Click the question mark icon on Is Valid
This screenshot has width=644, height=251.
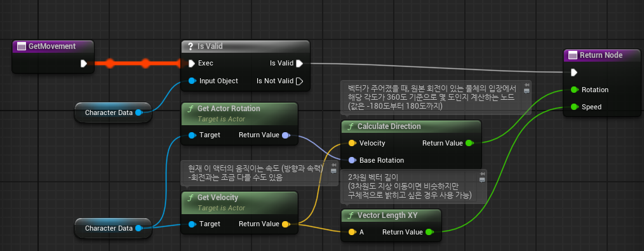[191, 46]
